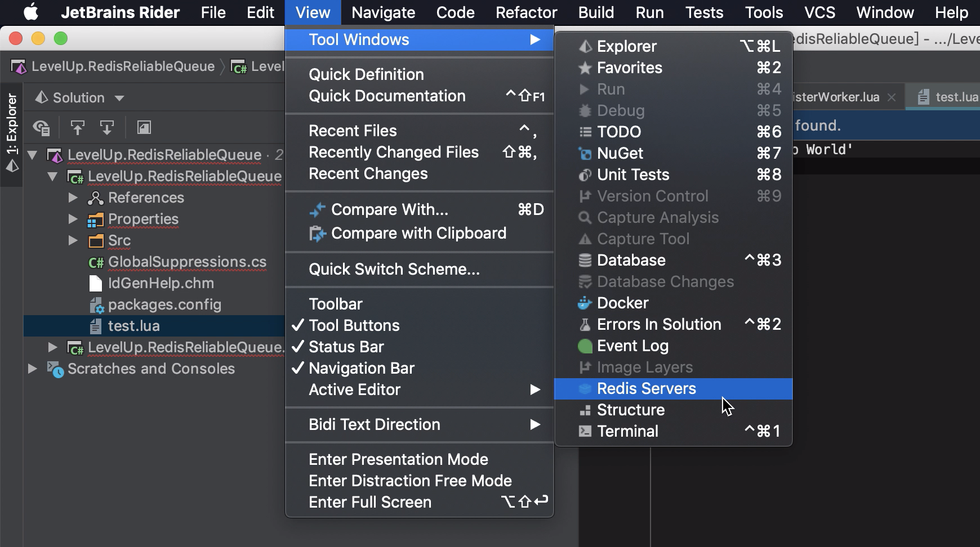Open the 1: Explorer side tab
Viewport: 980px width, 547px height.
[12, 133]
